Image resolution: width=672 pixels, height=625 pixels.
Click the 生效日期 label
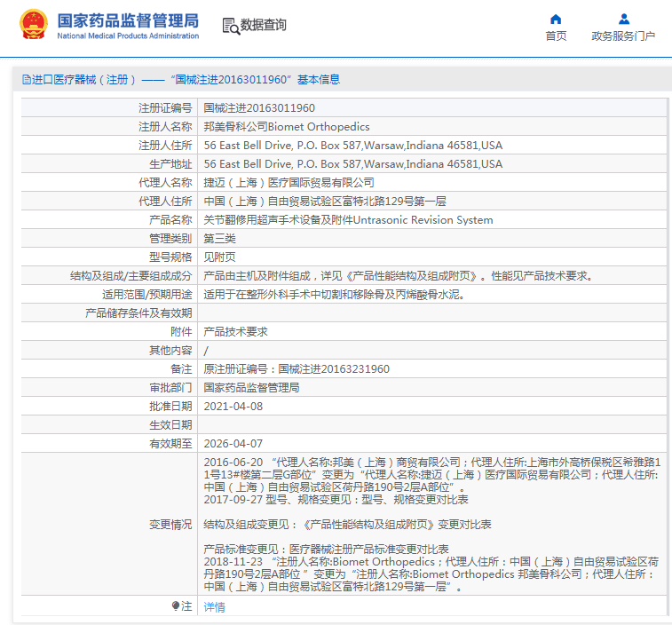click(x=170, y=425)
